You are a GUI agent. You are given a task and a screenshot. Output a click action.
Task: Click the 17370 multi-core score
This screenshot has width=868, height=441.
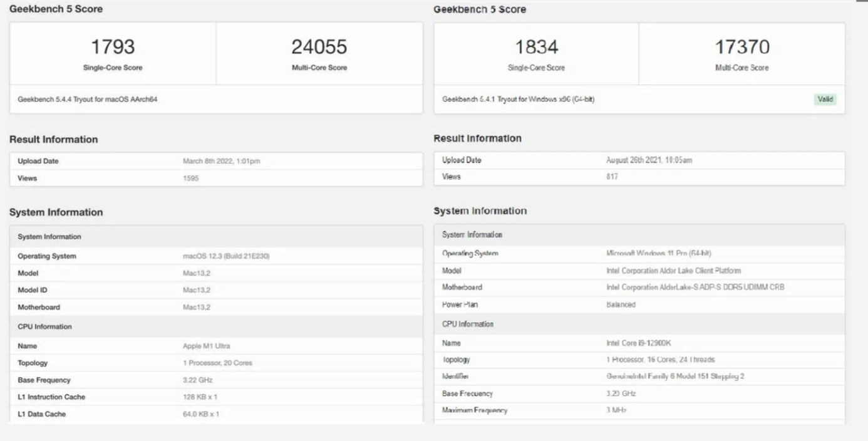(741, 47)
